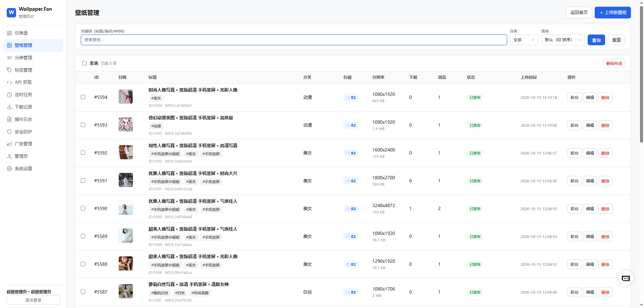Open 分类管理 in the sidebar
The image size is (644, 308).
33,58
